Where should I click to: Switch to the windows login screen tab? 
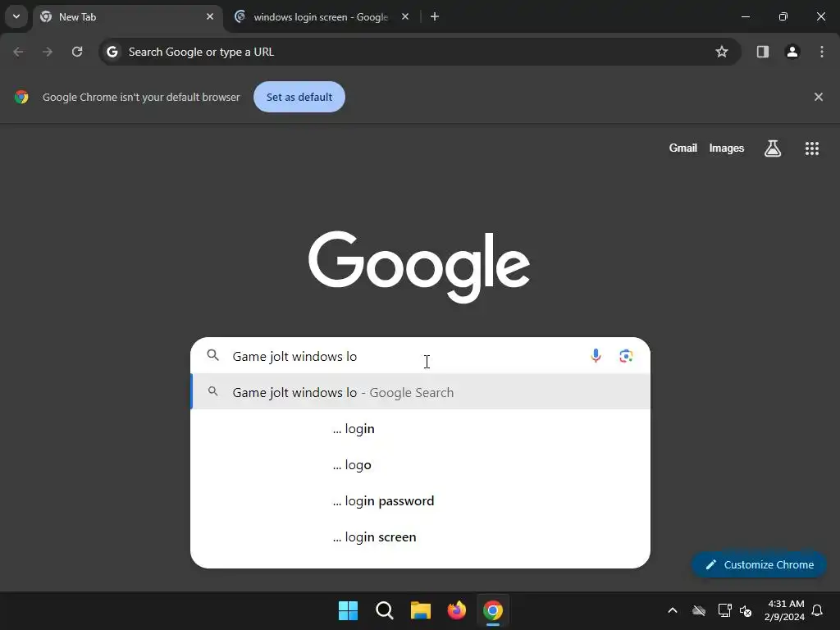coord(322,17)
